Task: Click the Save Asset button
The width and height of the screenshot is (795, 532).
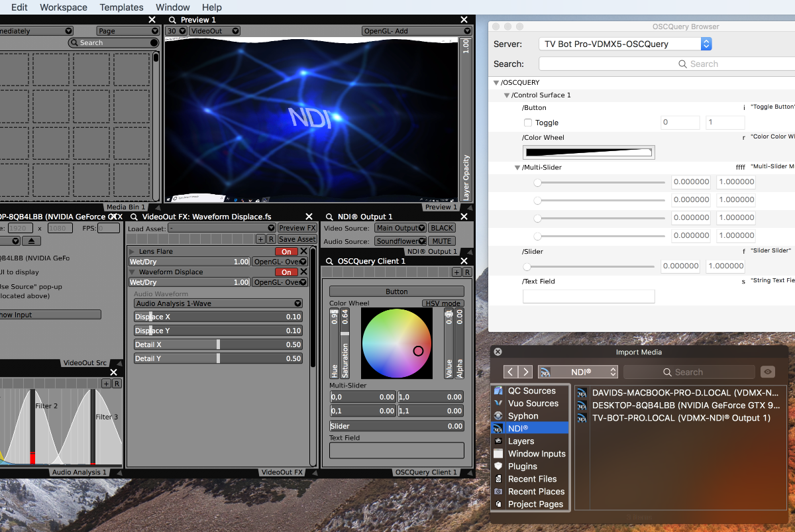Action: click(297, 239)
